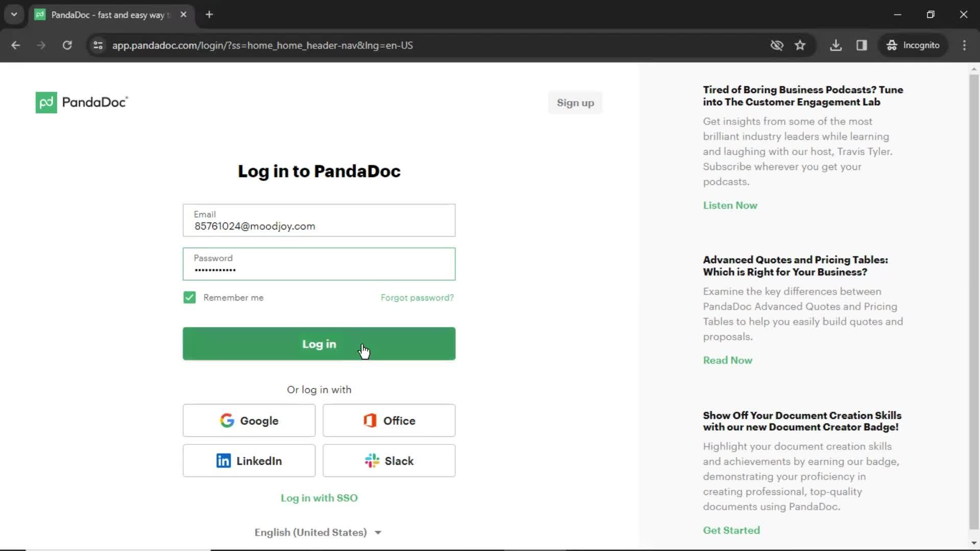Click the browser extensions menu chevron
The height and width of the screenshot is (551, 980).
coord(14,14)
